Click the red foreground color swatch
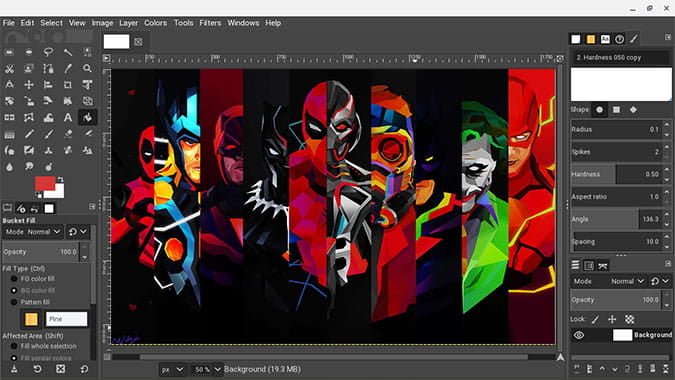 45,183
